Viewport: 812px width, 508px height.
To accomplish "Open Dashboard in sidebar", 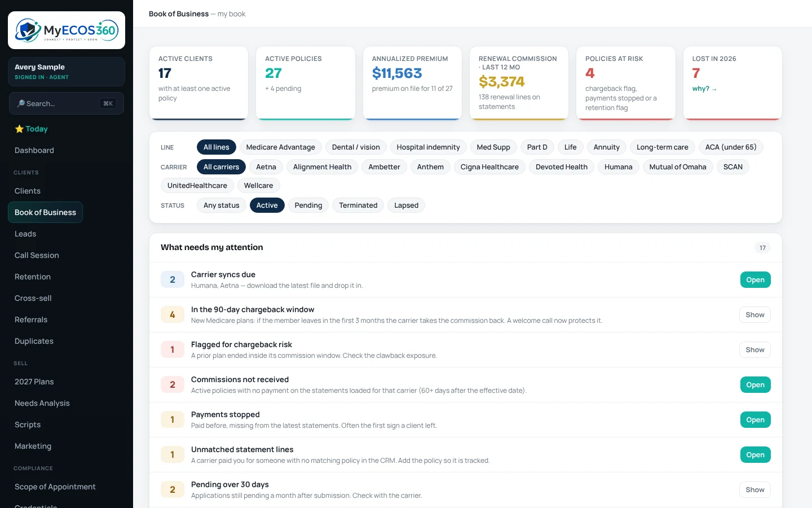I will [34, 150].
